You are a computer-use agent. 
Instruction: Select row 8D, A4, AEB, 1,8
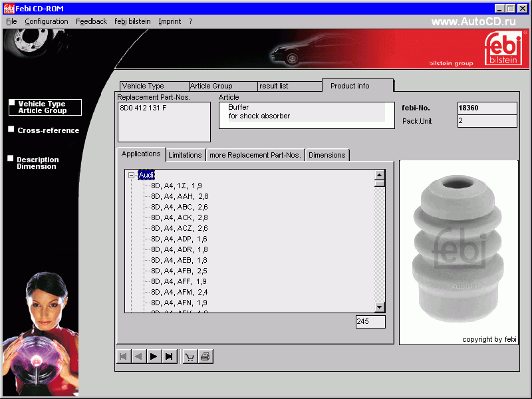click(179, 260)
